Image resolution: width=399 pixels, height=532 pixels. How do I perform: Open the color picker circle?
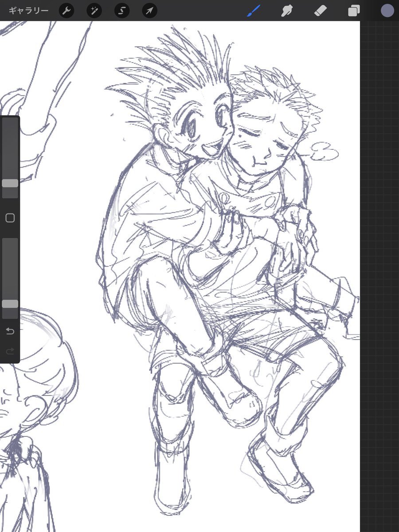[387, 11]
